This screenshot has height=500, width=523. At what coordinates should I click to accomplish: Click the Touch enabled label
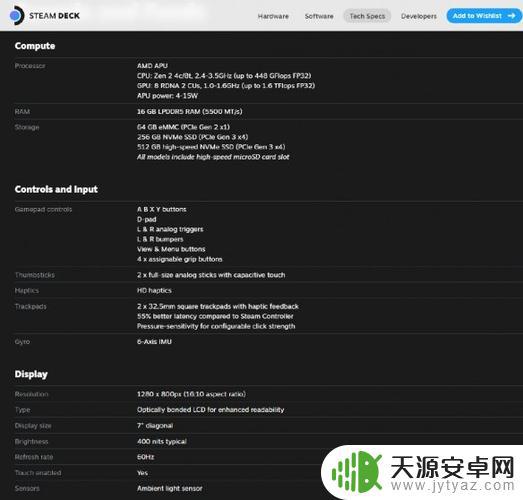point(38,473)
